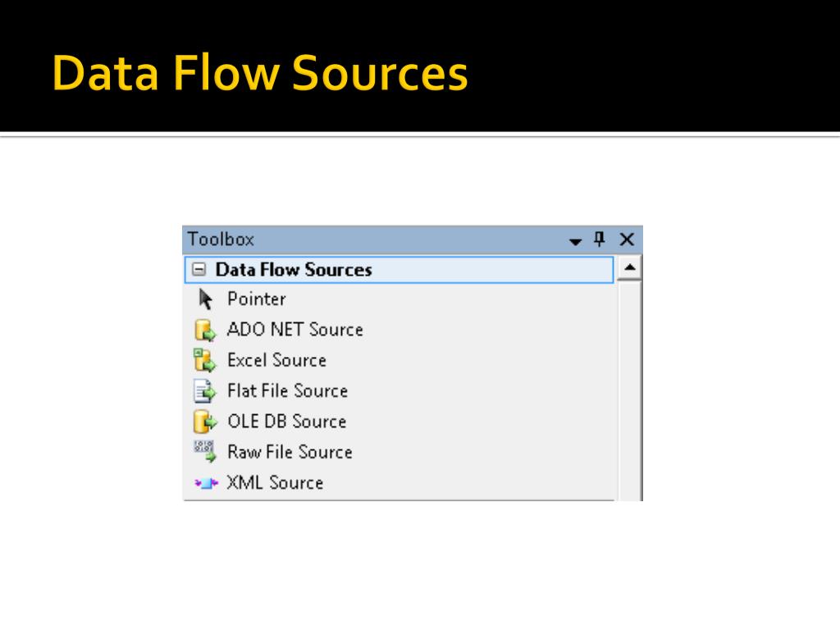
Task: Open the Toolbox window position dropdown arrow
Action: pos(575,242)
